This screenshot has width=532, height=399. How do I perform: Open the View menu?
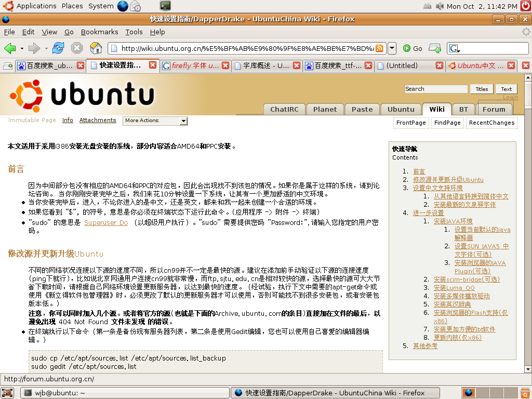pyautogui.click(x=49, y=32)
